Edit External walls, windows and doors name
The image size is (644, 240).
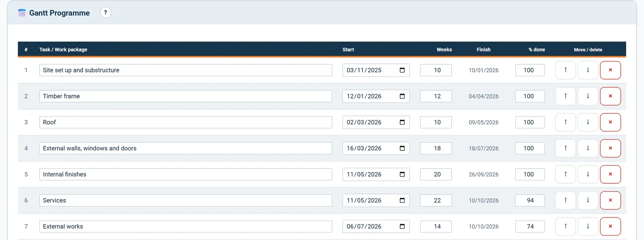[186, 148]
